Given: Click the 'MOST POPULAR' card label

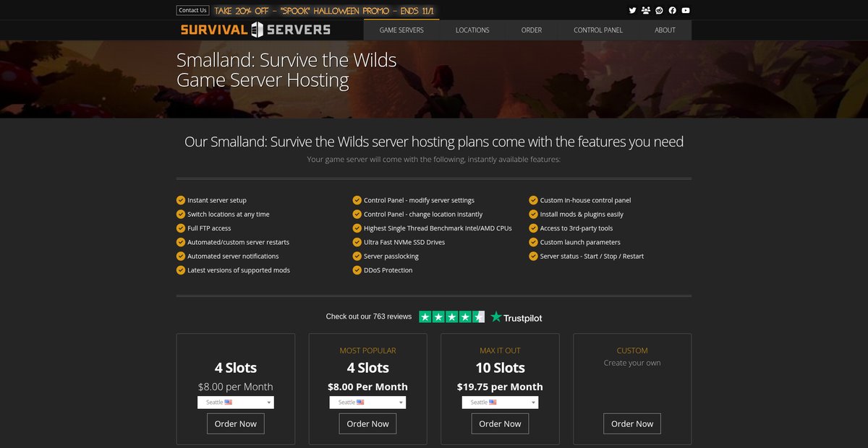Looking at the screenshot, I should (x=367, y=350).
